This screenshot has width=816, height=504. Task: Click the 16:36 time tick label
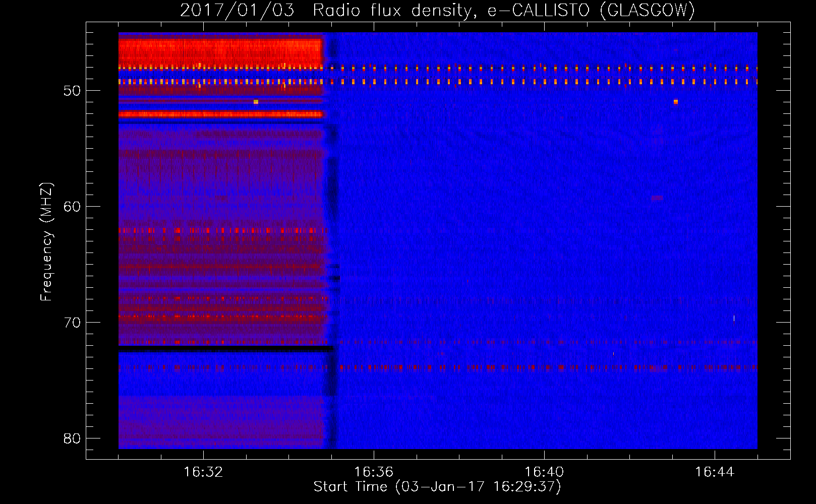[x=374, y=472]
